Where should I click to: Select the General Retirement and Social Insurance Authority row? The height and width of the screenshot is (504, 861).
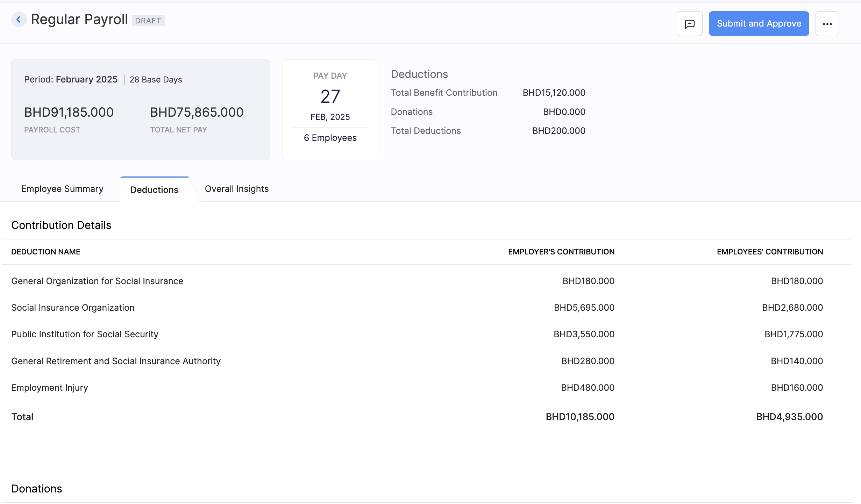(116, 361)
